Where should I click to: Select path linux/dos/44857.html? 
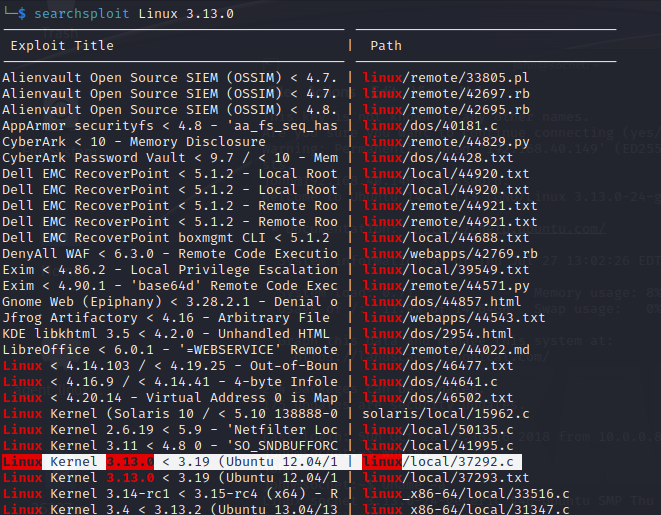[442, 302]
